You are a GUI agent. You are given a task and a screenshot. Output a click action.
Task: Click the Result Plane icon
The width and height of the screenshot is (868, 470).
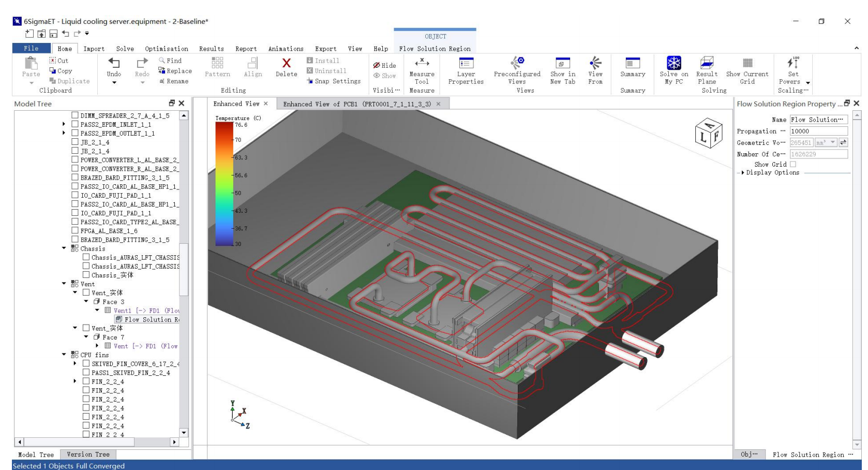pyautogui.click(x=707, y=64)
